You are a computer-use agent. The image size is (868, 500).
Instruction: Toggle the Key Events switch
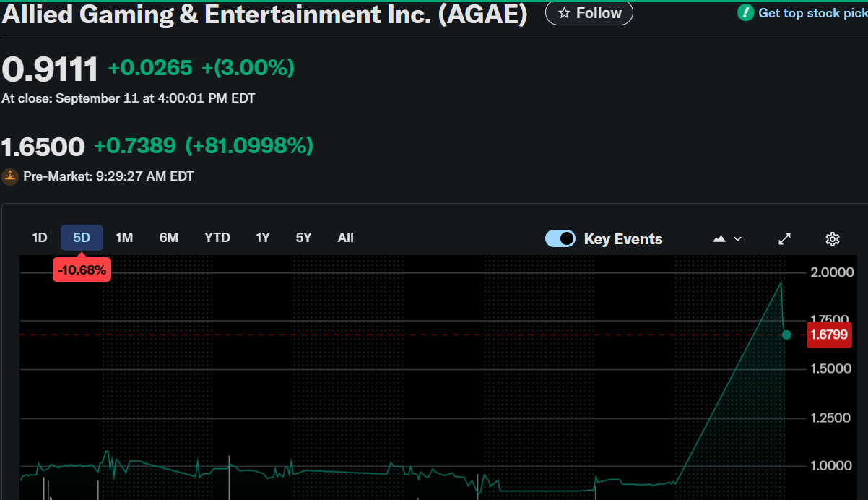click(560, 238)
